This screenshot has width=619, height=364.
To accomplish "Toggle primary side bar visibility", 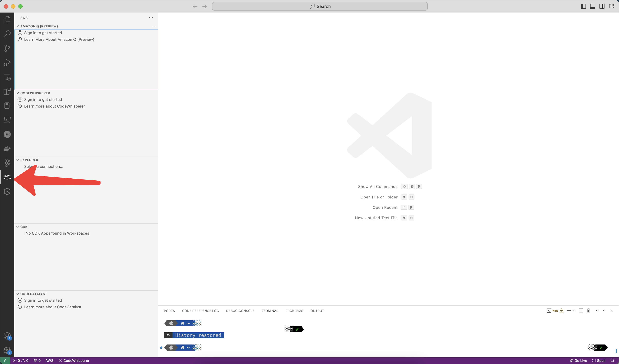I will 583,6.
